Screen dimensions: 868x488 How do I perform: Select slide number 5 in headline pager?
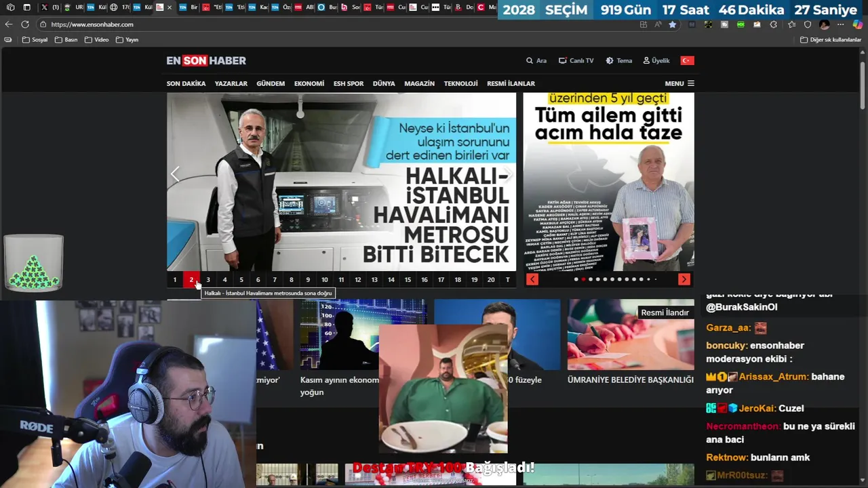pos(241,279)
